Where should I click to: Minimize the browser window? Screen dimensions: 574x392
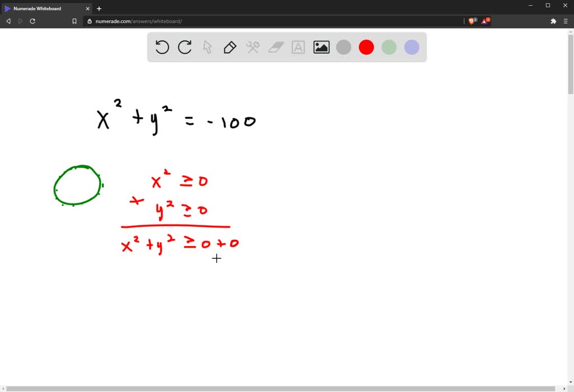[530, 6]
